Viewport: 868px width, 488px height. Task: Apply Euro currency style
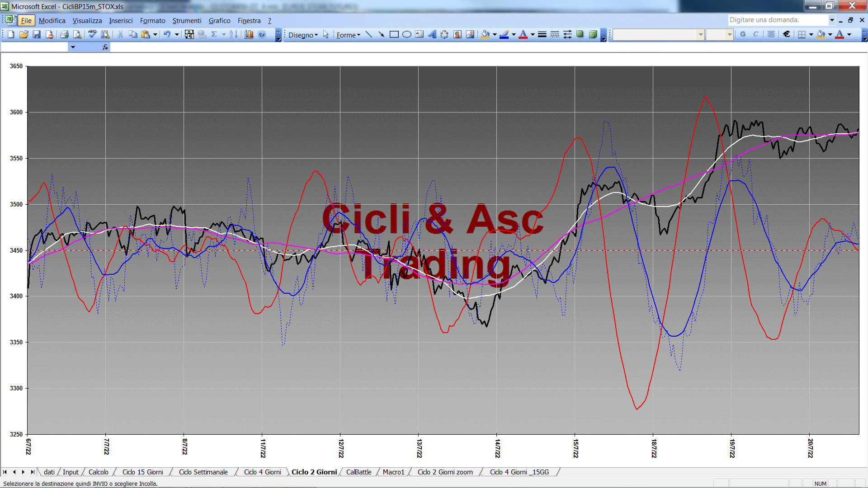coord(787,34)
